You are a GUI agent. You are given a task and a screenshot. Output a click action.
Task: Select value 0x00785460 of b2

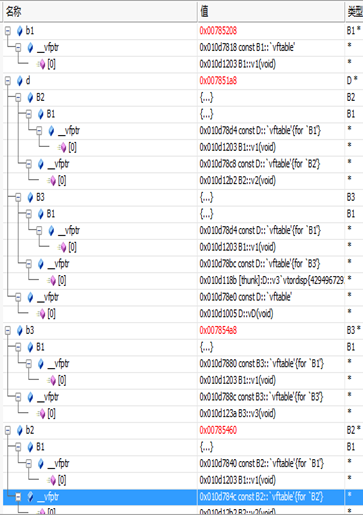coord(218,430)
